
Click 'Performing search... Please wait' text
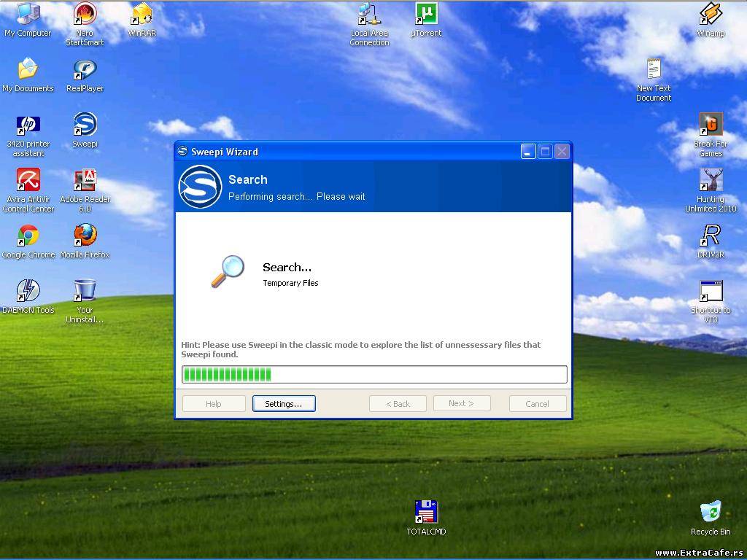(296, 197)
